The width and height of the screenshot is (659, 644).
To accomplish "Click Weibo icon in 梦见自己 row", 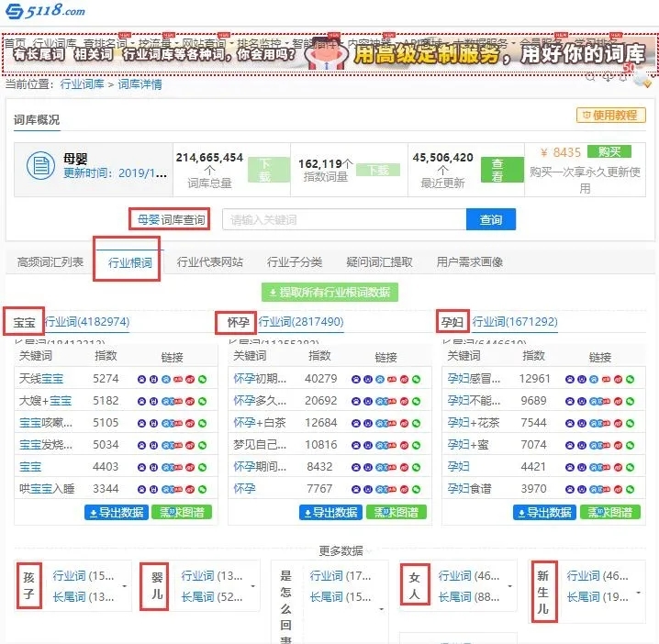I will pyautogui.click(x=405, y=445).
